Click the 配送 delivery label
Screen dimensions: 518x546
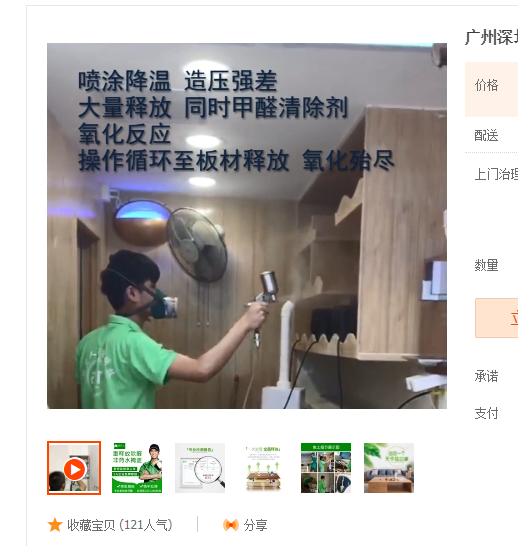(486, 135)
